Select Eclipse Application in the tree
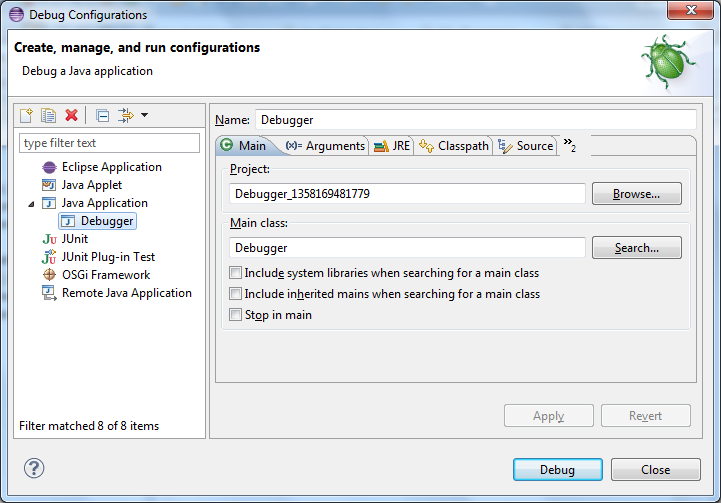This screenshot has height=503, width=721. point(112,167)
